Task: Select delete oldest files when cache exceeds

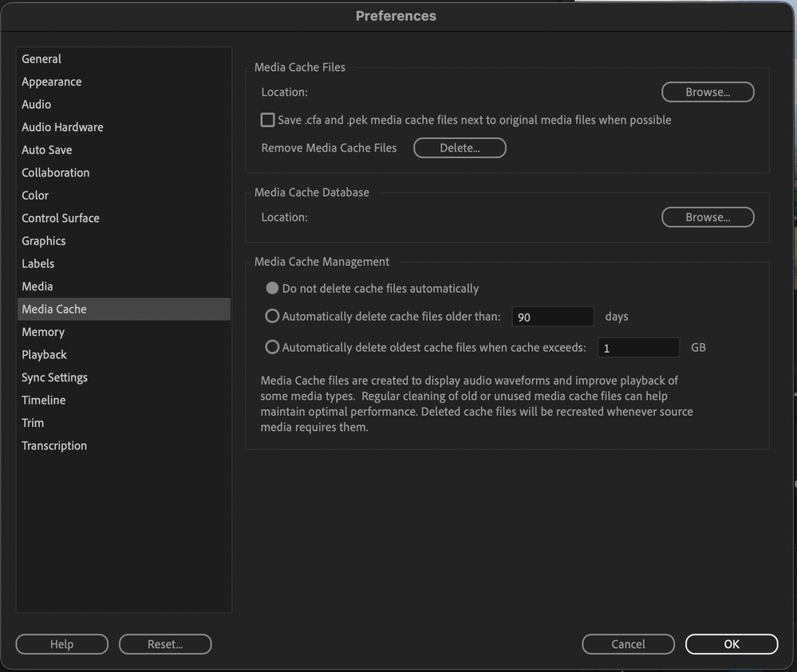Action: tap(272, 347)
